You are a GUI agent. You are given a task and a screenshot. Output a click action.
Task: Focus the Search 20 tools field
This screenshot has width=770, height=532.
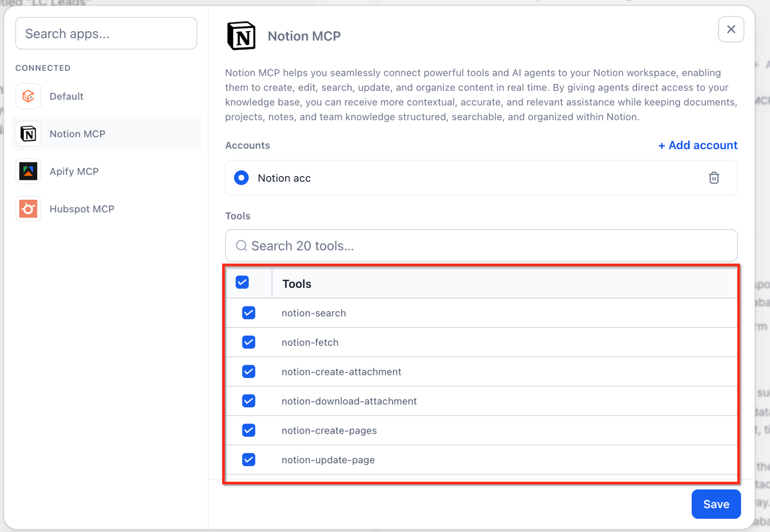(481, 245)
